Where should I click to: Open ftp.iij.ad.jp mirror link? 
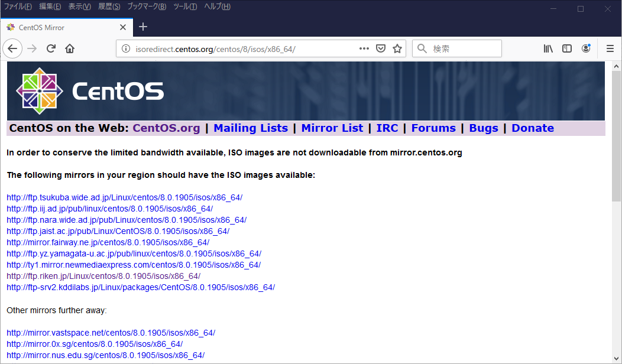(110, 209)
